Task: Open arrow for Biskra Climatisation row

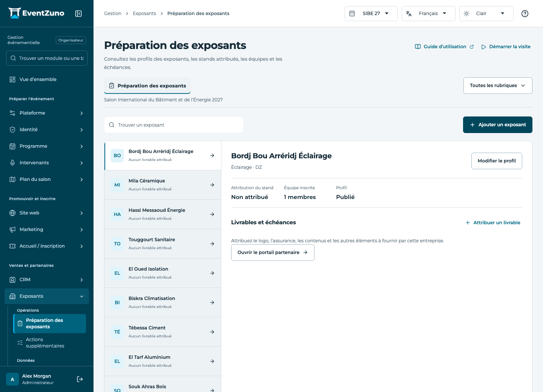Action: pos(212,303)
